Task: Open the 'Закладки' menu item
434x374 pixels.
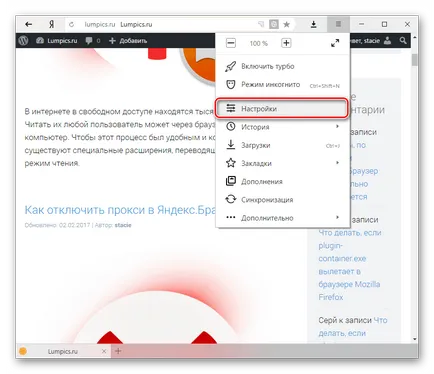Action: click(283, 163)
